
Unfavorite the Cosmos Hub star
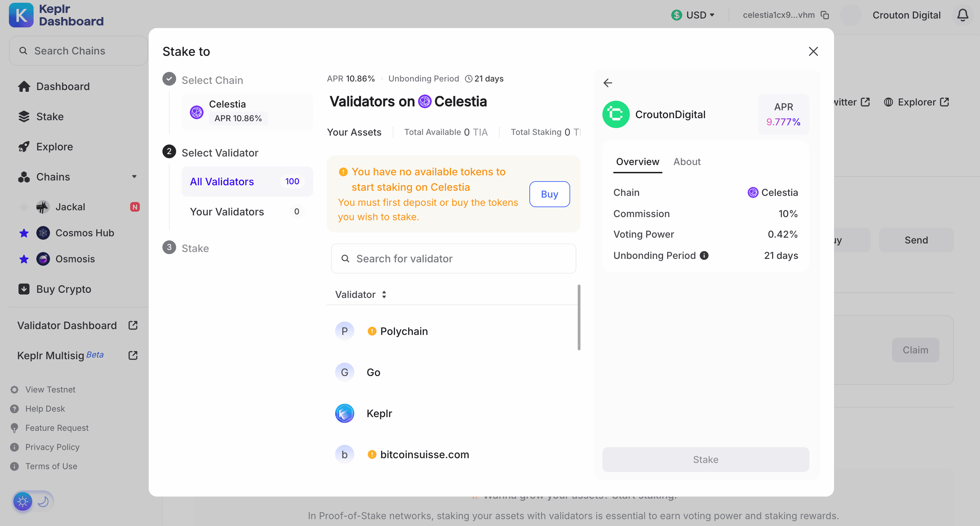click(24, 233)
